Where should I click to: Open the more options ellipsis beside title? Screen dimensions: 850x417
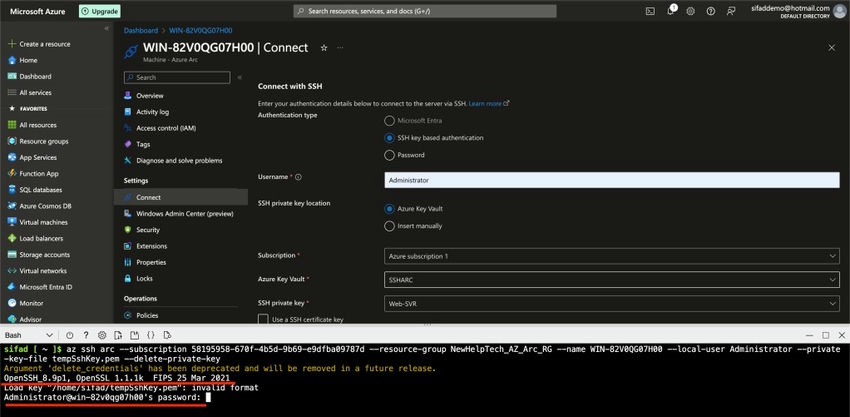[x=340, y=48]
